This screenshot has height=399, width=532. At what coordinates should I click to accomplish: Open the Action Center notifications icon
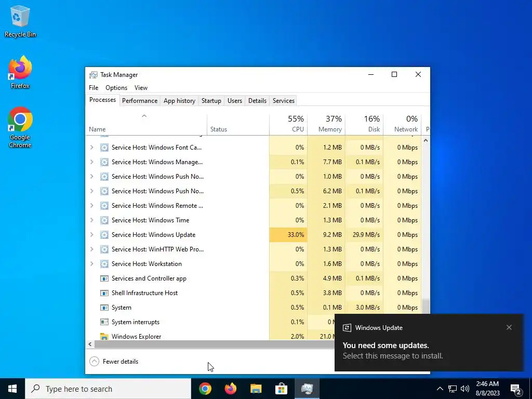516,389
